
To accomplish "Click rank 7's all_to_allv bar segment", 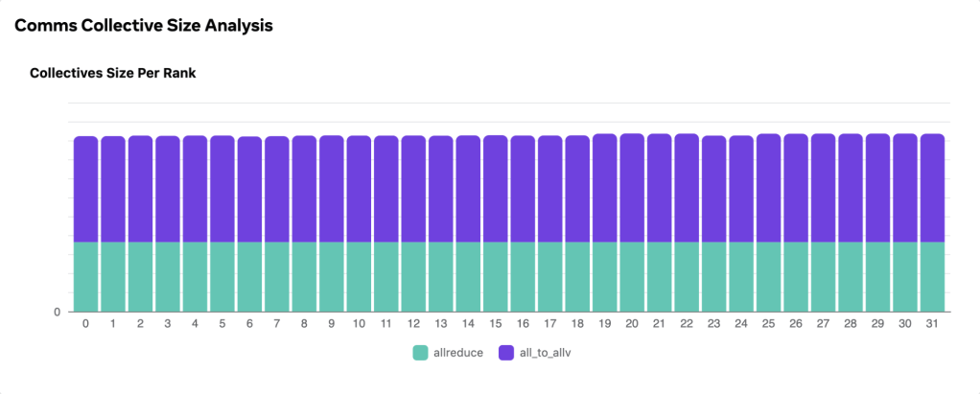I will pyautogui.click(x=276, y=189).
